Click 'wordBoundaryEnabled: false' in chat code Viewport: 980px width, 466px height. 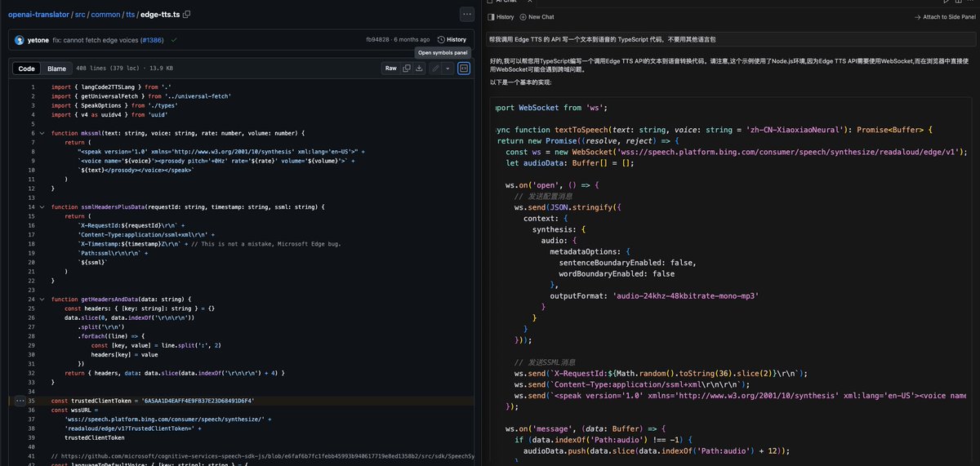click(x=617, y=273)
